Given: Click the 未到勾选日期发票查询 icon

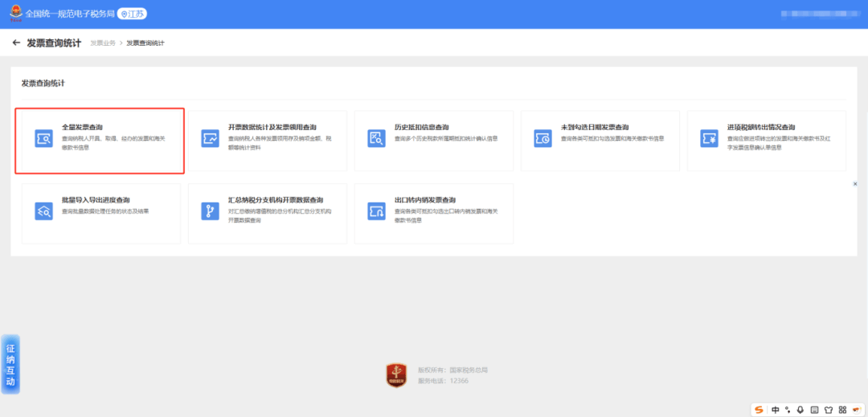Looking at the screenshot, I should tap(542, 138).
